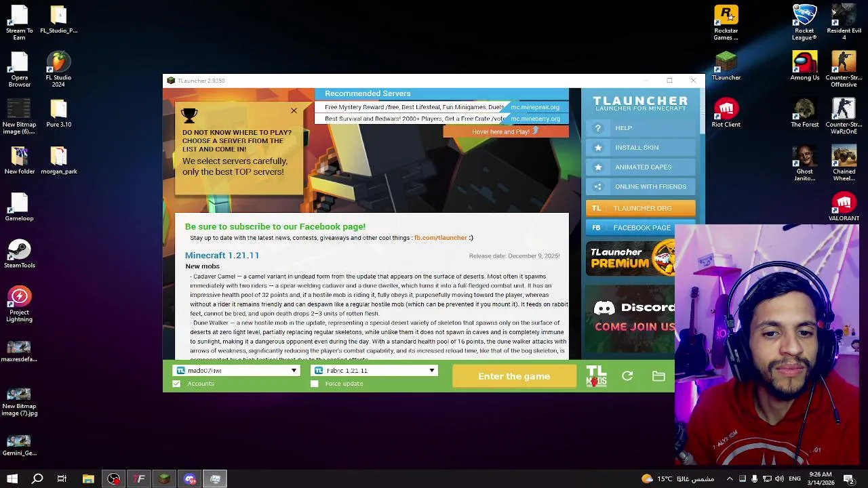Open the TLauncher.org button
The image size is (868, 488).
pos(641,208)
